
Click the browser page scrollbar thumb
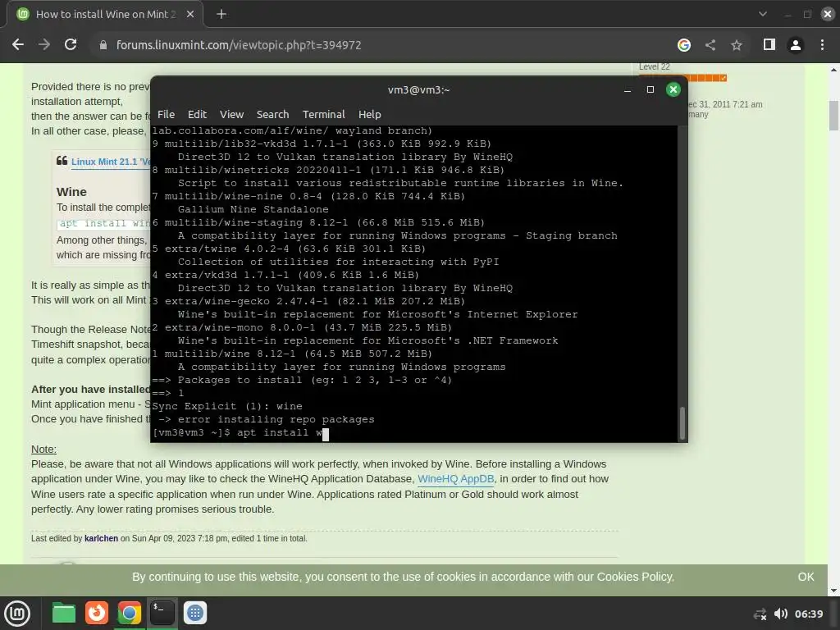point(833,116)
